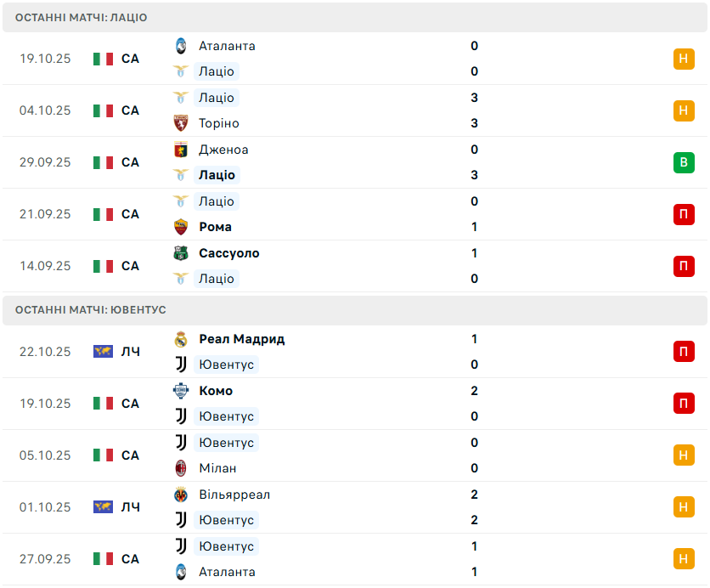Open the Сассуоло team name link
The image size is (710, 588).
point(229,253)
